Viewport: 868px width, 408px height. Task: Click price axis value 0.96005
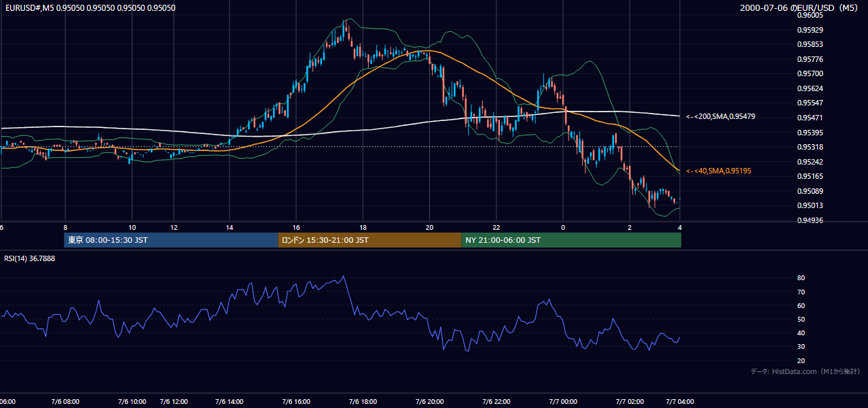(810, 15)
